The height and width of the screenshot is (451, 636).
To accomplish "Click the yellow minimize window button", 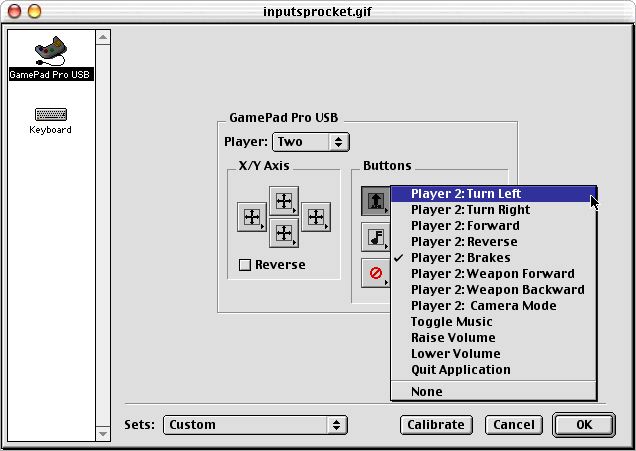I will coord(34,11).
